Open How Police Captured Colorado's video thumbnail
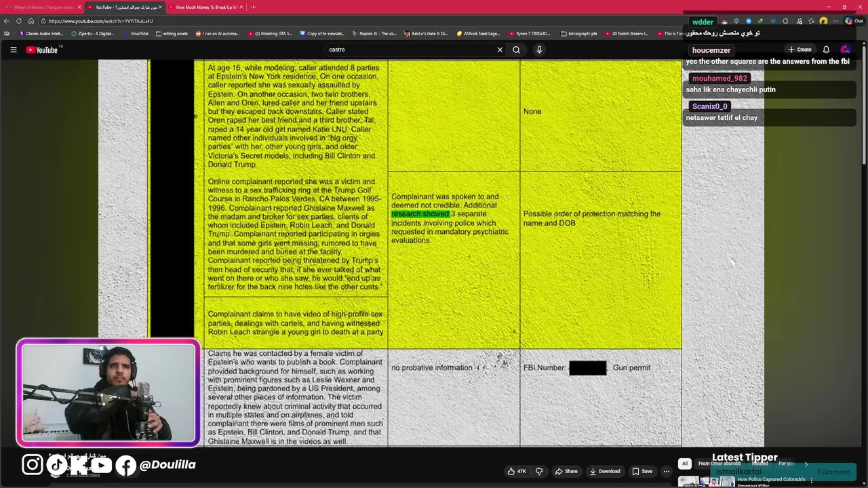 (707, 481)
